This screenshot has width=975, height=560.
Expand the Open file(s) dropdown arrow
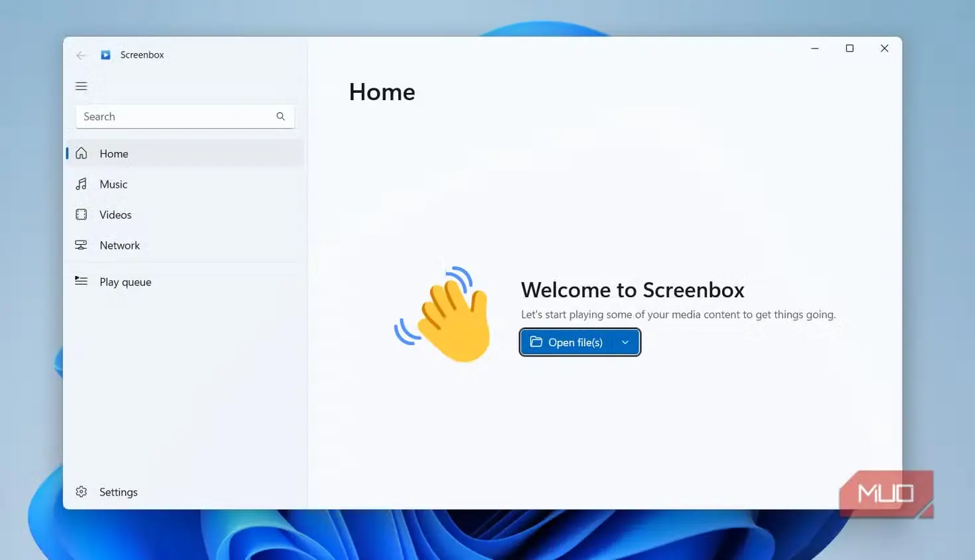pyautogui.click(x=625, y=342)
